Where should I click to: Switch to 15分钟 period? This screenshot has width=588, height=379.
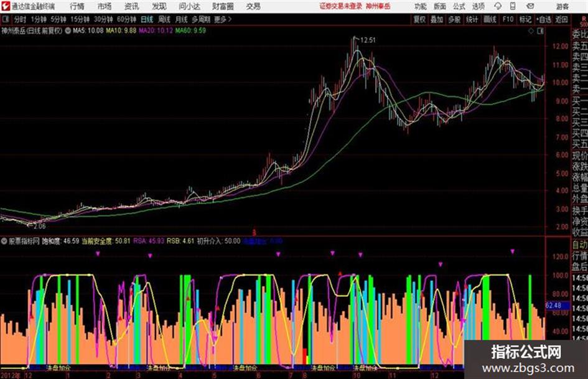pos(80,19)
